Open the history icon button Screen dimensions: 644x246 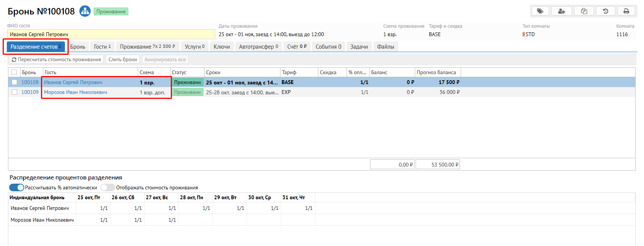point(606,11)
